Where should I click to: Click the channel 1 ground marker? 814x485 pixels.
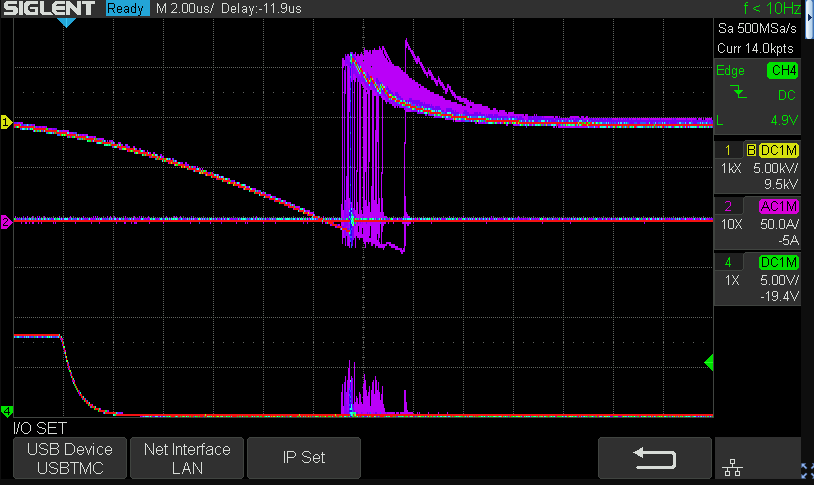click(x=6, y=123)
